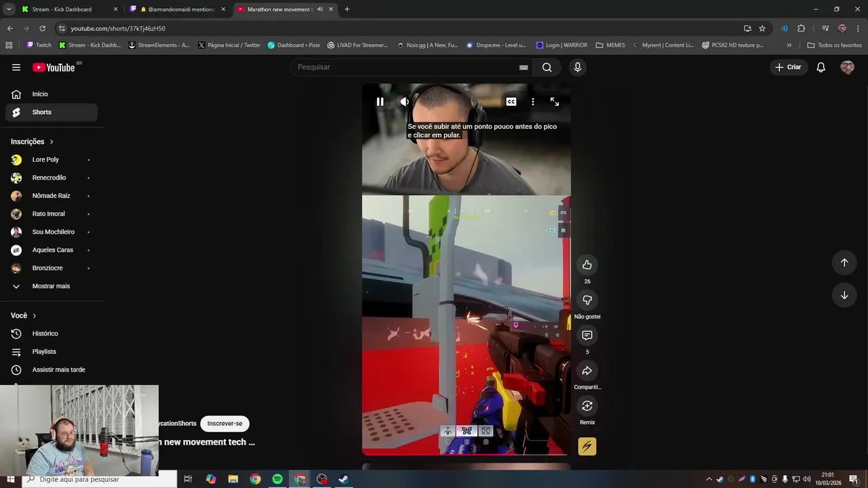868x488 pixels.
Task: Enter fullscreen on the Shorts player
Action: pyautogui.click(x=555, y=102)
